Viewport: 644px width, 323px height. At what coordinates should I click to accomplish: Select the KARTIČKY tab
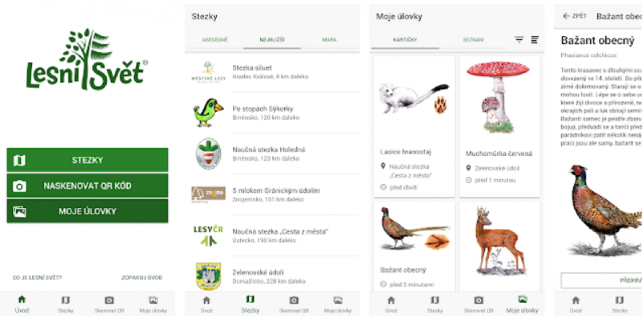(405, 40)
